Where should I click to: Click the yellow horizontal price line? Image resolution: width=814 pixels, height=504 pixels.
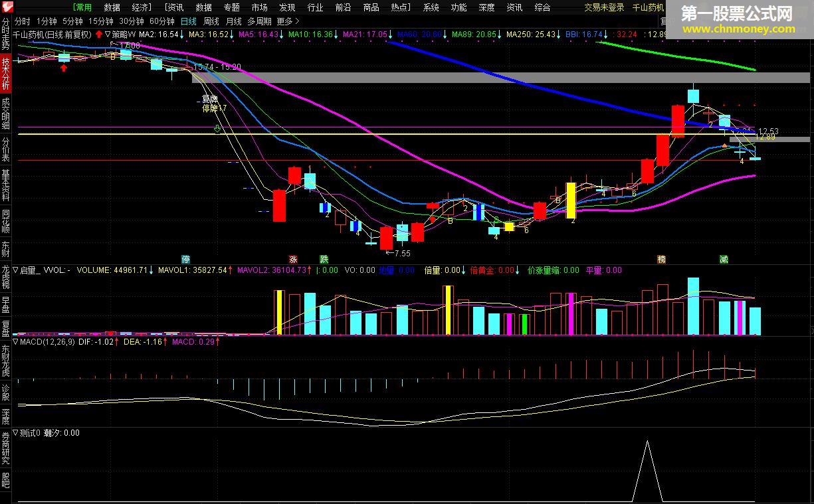click(385, 134)
